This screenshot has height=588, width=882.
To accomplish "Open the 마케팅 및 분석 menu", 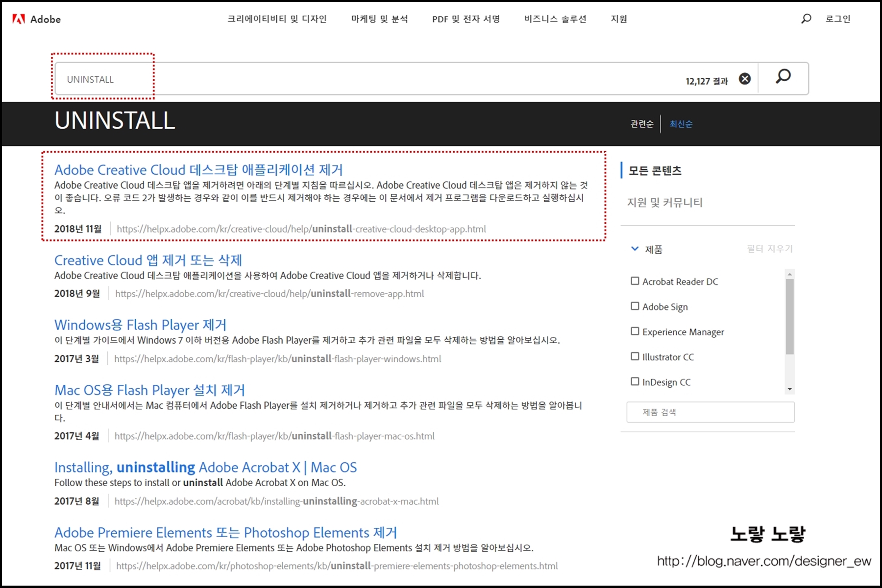I will tap(379, 19).
